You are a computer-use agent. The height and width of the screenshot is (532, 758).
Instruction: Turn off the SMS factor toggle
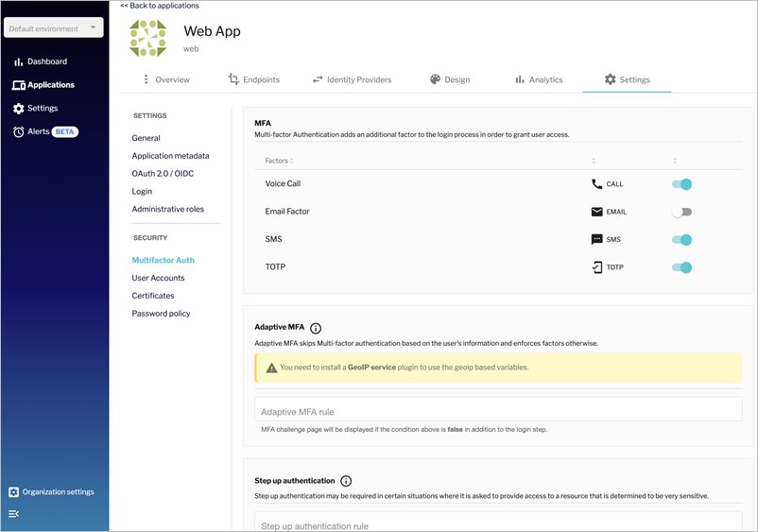681,240
